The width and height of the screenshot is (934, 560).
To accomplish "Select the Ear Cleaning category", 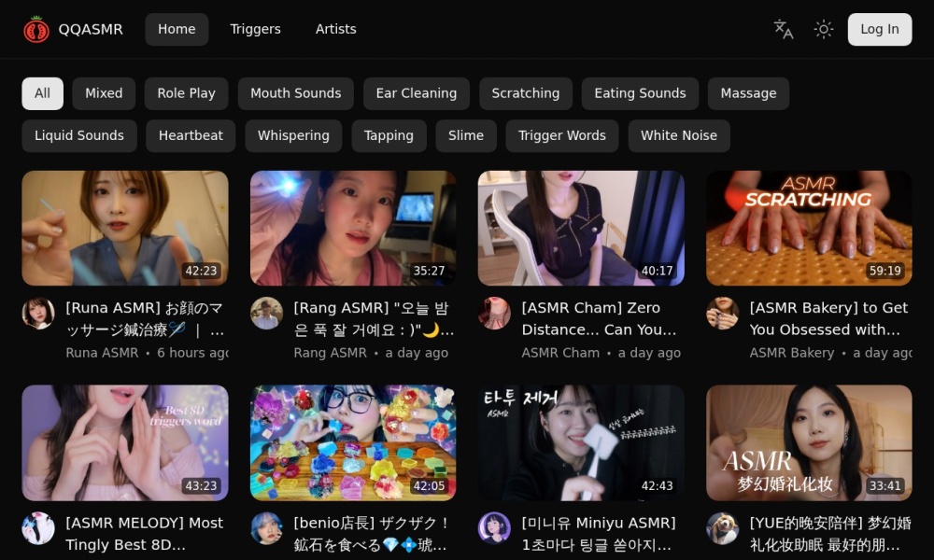I will (416, 93).
